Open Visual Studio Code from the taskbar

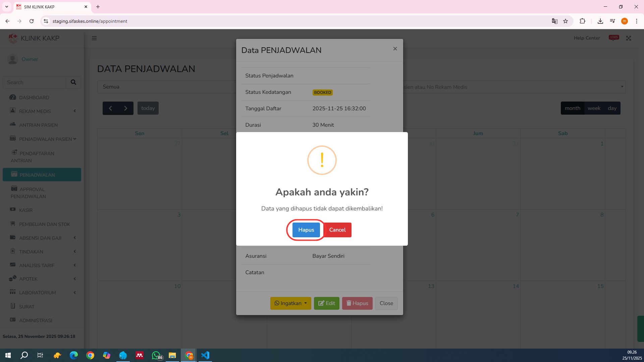[x=205, y=355]
